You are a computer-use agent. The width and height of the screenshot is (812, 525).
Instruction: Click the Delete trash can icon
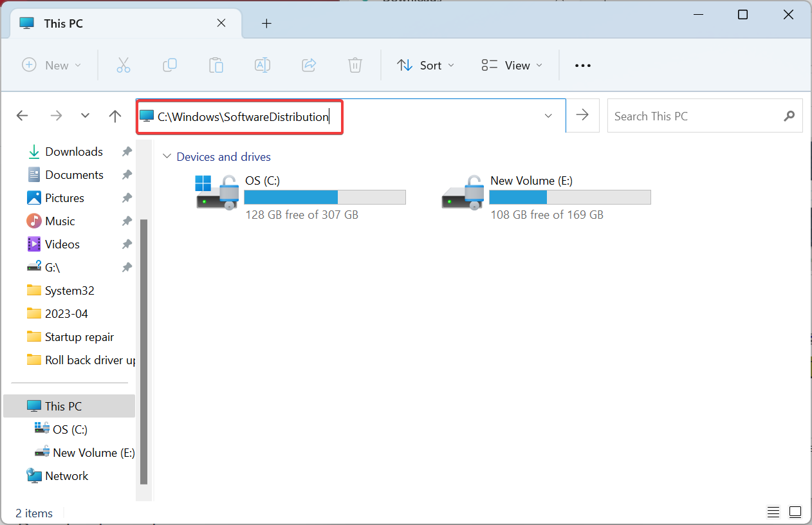[355, 65]
